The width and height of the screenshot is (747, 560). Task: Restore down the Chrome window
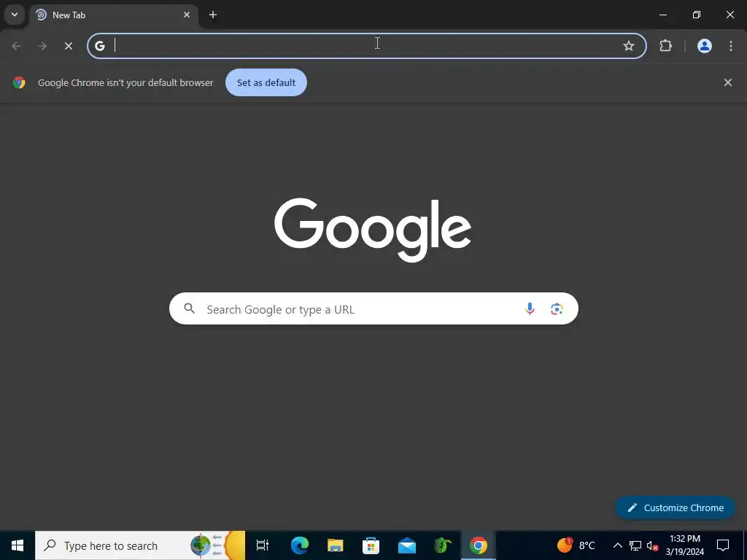coord(697,15)
